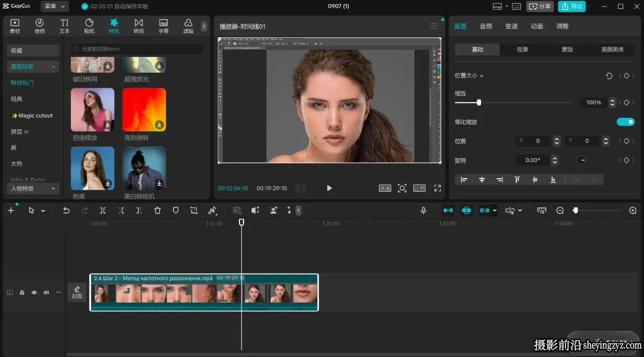Open the preview axis dropdown arrow
This screenshot has height=357, width=644.
520,210
